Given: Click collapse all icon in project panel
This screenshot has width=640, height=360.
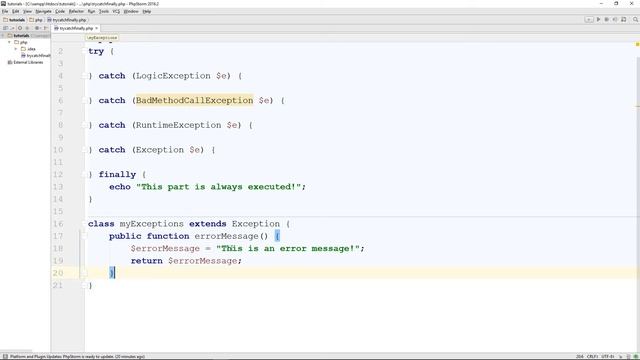Looking at the screenshot, I should click(27, 28).
